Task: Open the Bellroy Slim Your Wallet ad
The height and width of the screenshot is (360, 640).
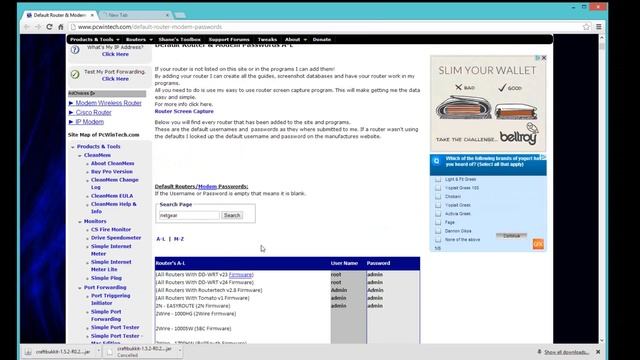Action: point(488,104)
